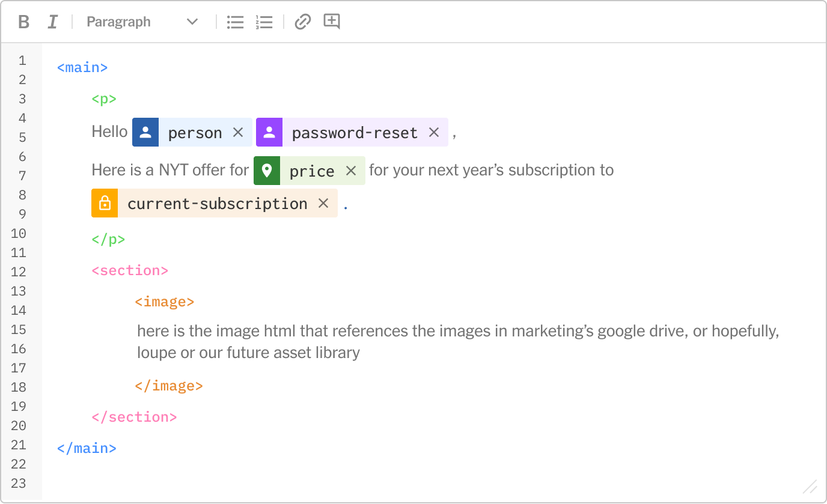Toggle bold formatting
827x504 pixels.
(x=23, y=22)
